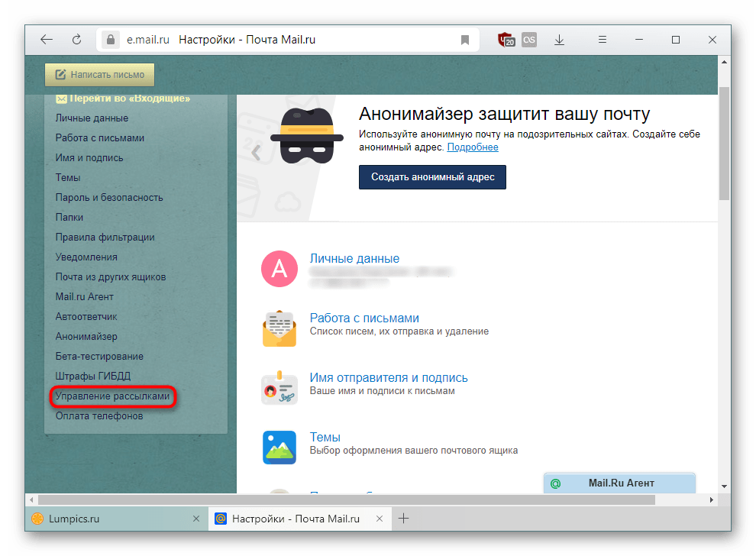Viewport: 756px width, 556px height.
Task: Switch to the Lumpics.ru tab
Action: tap(117, 519)
